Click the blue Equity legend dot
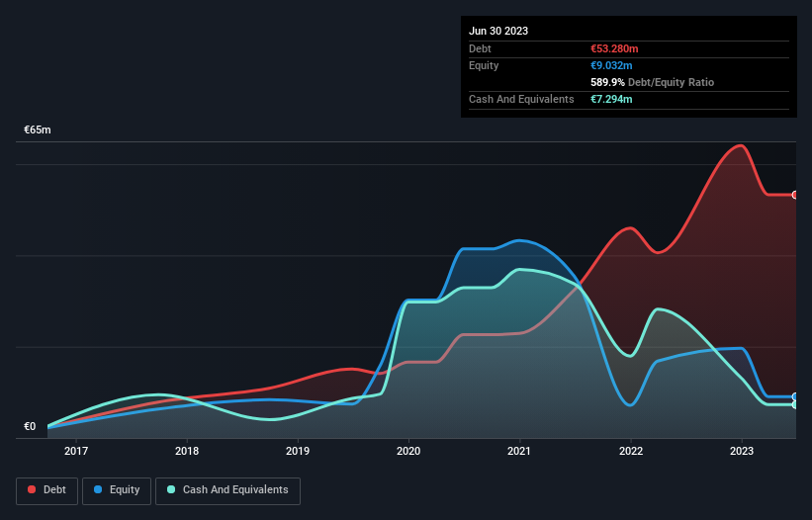The image size is (812, 520). tap(98, 489)
